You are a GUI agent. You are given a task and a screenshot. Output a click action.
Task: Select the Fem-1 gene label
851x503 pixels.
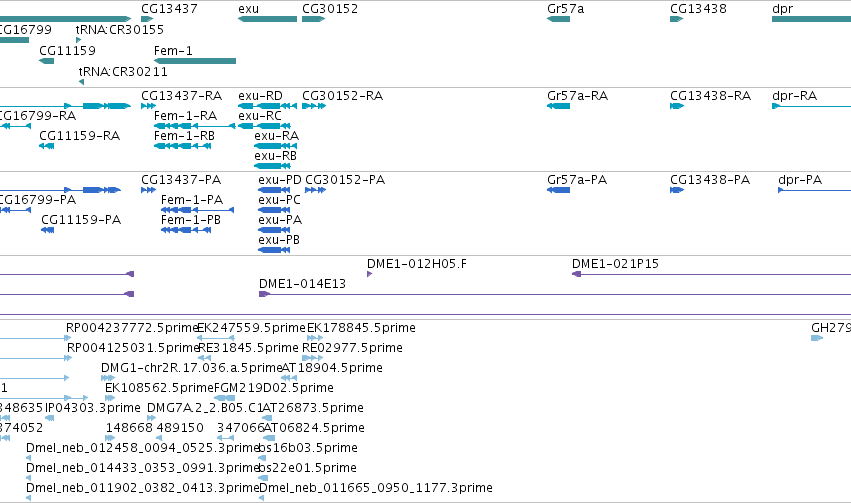[173, 50]
